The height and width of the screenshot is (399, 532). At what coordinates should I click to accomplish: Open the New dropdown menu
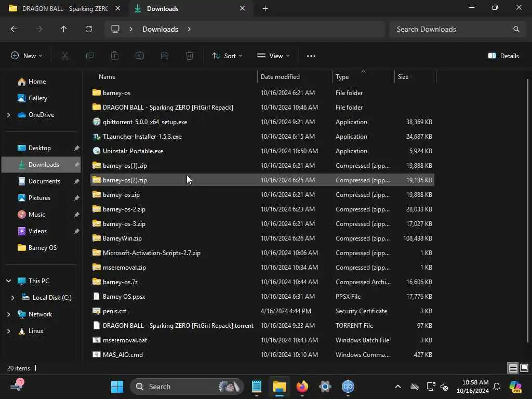tap(26, 56)
